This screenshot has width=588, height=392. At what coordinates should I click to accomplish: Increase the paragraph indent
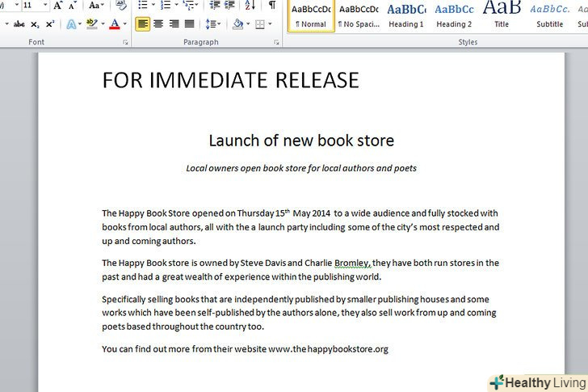pyautogui.click(x=229, y=5)
